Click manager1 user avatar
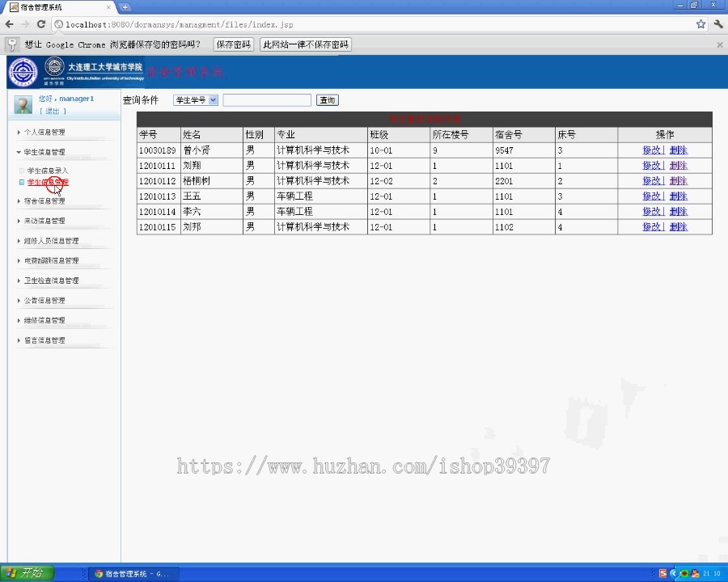This screenshot has height=582, width=728. pyautogui.click(x=23, y=104)
